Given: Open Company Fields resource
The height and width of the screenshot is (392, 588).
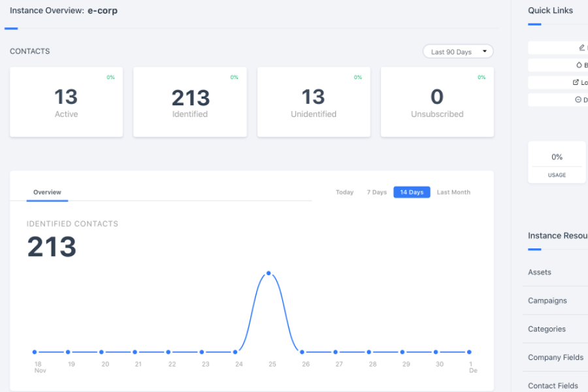Looking at the screenshot, I should (x=555, y=357).
